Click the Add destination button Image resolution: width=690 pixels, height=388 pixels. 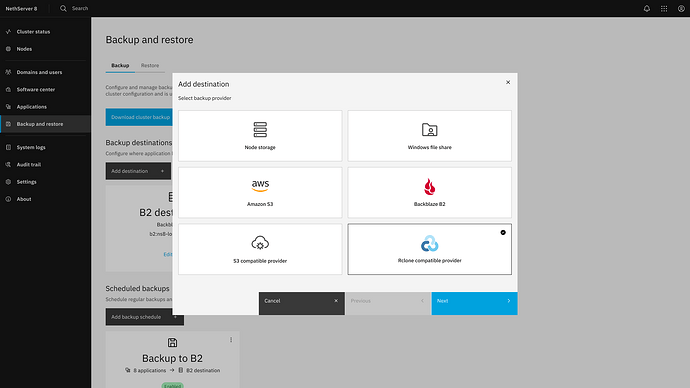click(139, 171)
